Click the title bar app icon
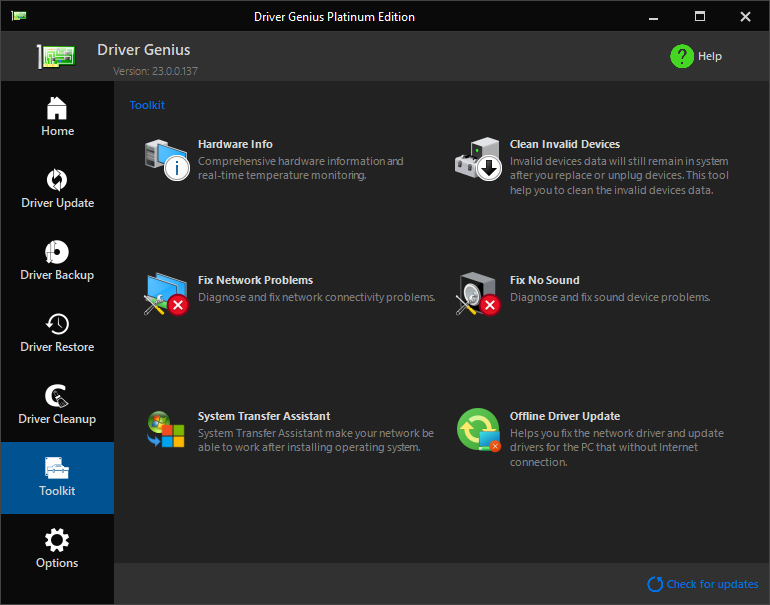Image resolution: width=770 pixels, height=605 pixels. point(19,16)
